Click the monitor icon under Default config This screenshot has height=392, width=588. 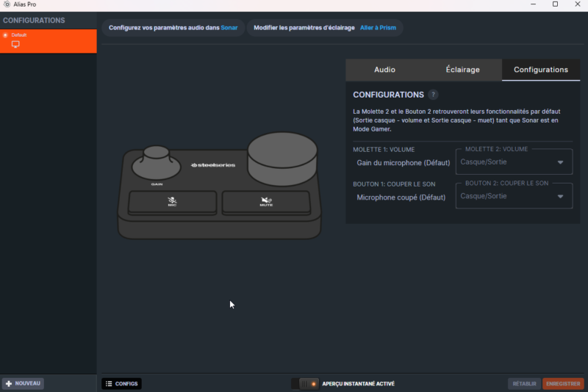(x=15, y=45)
